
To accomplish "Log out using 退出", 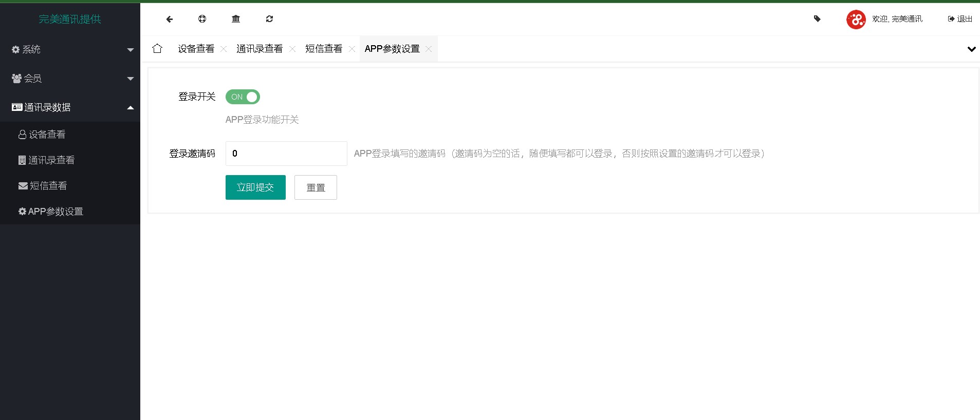I will tap(960, 19).
